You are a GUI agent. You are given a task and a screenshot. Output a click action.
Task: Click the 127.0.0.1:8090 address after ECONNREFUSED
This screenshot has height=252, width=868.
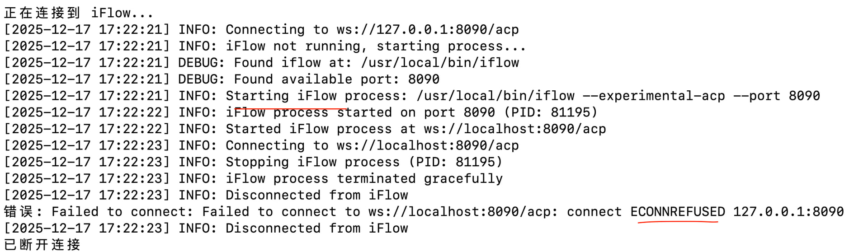pos(788,212)
